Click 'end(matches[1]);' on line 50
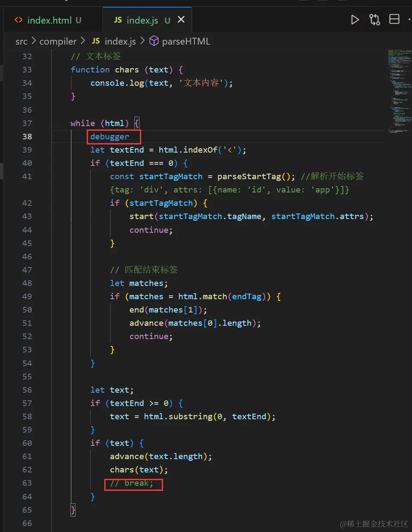Screen dimensions: 412x532 point(168,310)
